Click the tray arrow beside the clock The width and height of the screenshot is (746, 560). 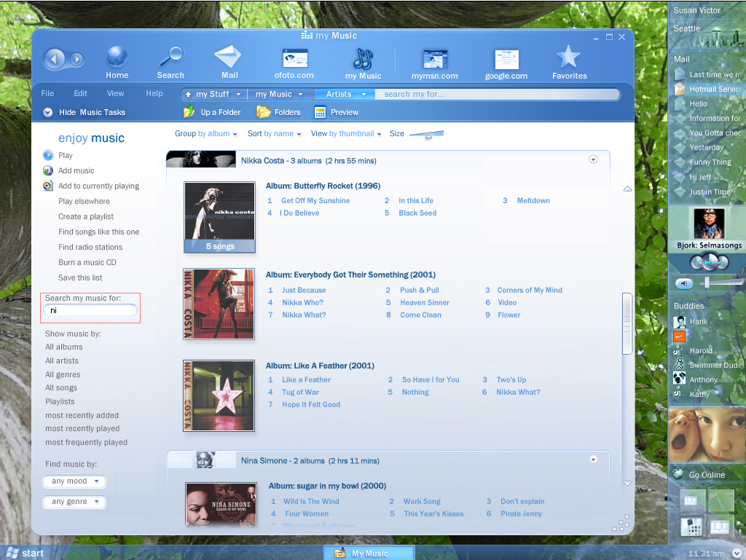coord(737,553)
